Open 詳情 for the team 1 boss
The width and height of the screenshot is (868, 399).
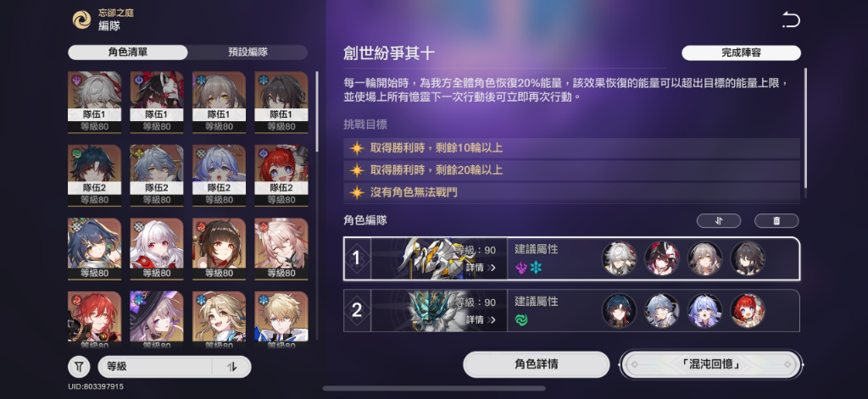(481, 268)
